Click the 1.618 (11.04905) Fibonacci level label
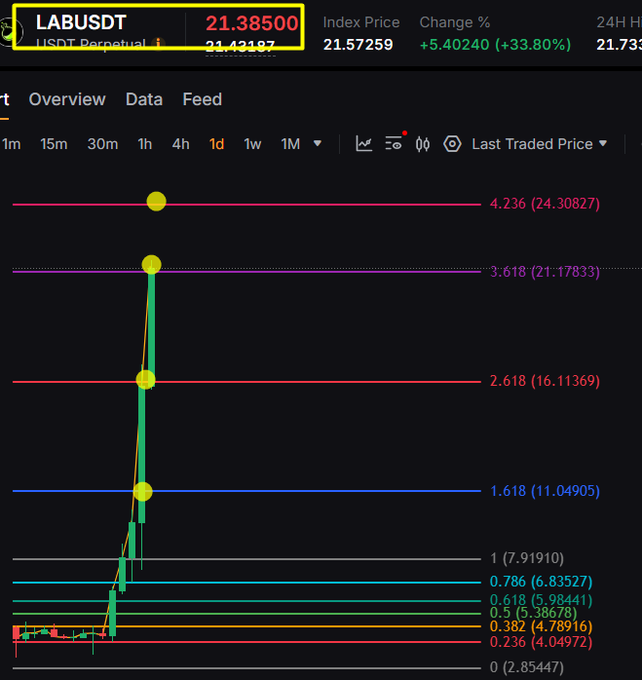The height and width of the screenshot is (680, 642). [545, 491]
